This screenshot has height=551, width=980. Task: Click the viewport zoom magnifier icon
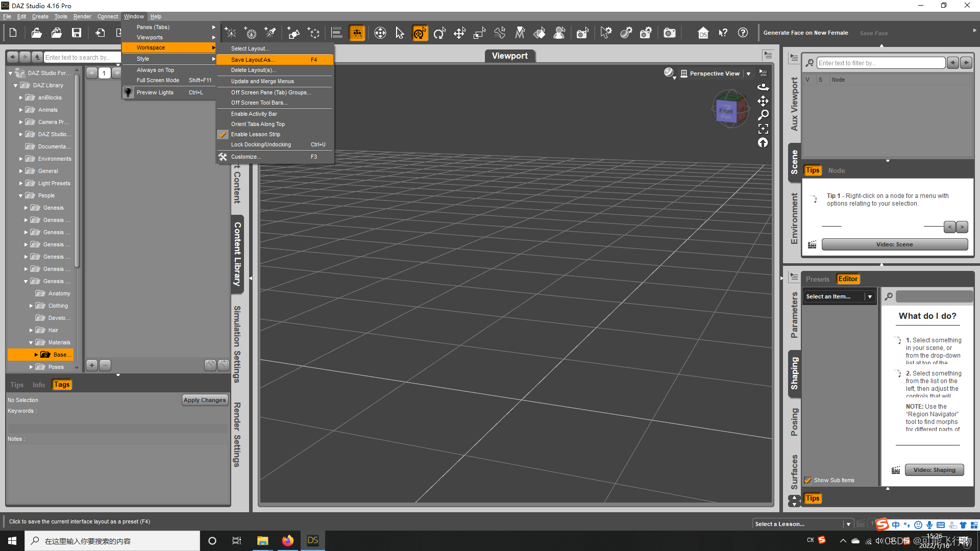pyautogui.click(x=763, y=115)
